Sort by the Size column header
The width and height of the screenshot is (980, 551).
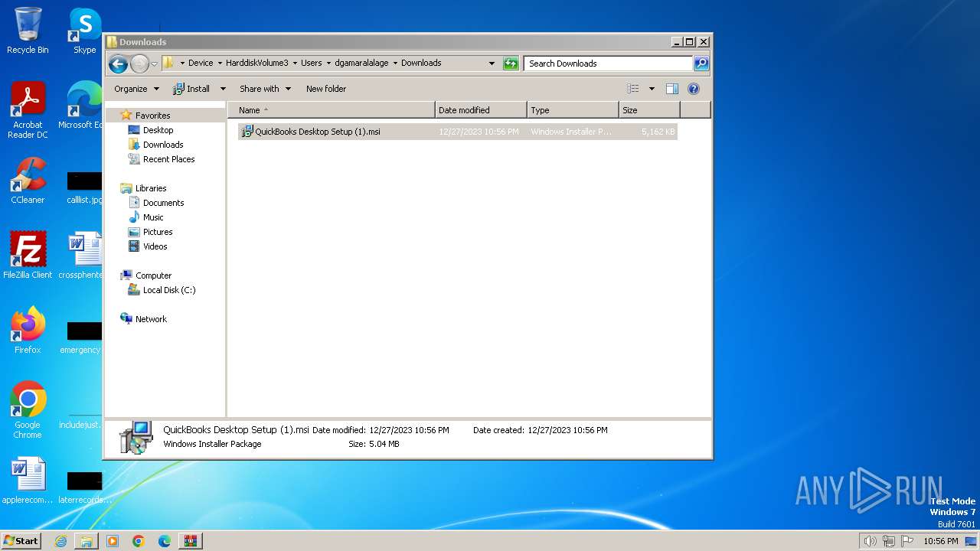tap(649, 110)
